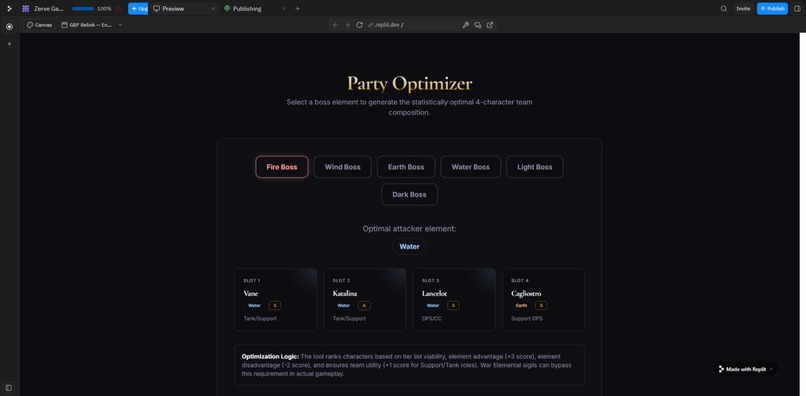The width and height of the screenshot is (806, 396).
Task: Open the Canvas button
Action: point(40,25)
